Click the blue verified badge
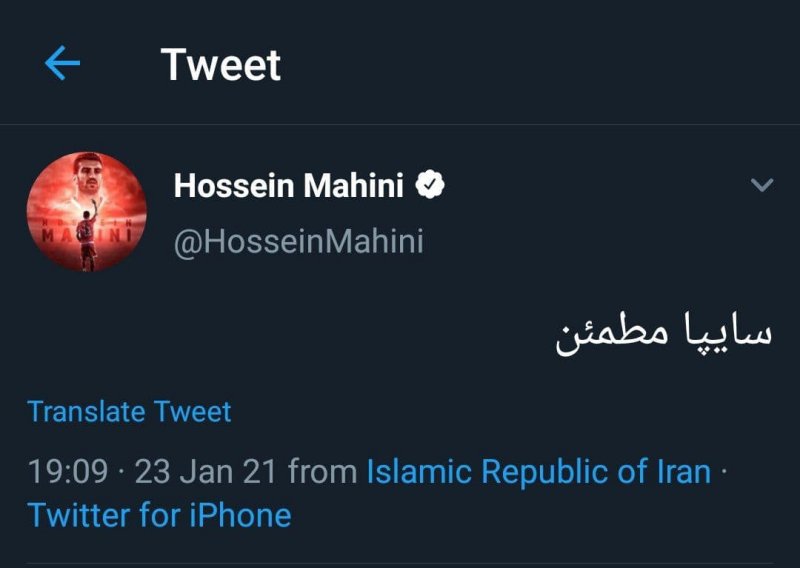The image size is (800, 568). [x=430, y=185]
